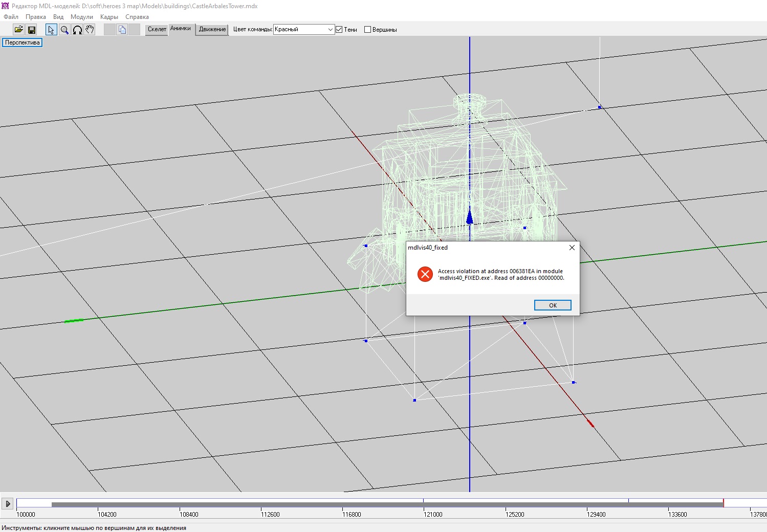Image resolution: width=767 pixels, height=532 pixels.
Task: Click the application icon in the title bar
Action: [5, 6]
